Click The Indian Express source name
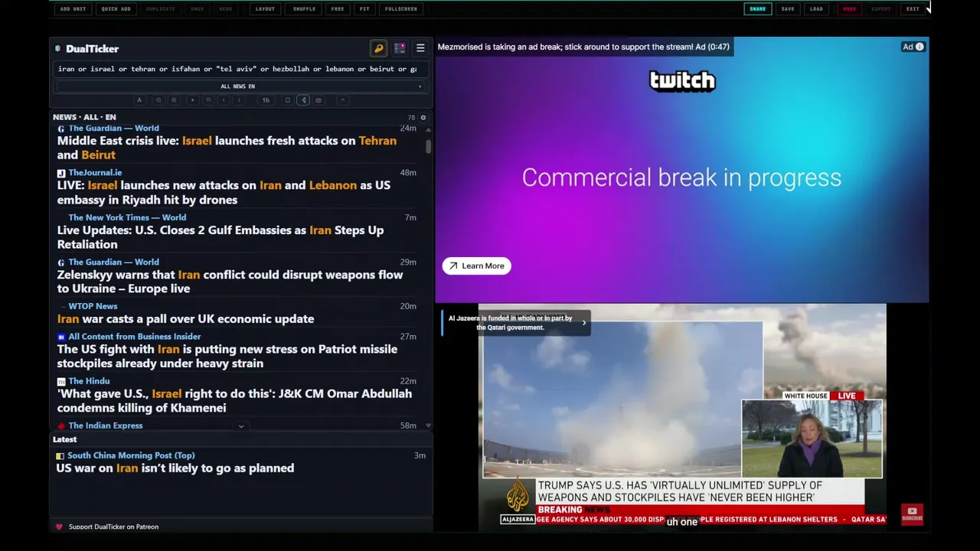Image resolution: width=980 pixels, height=551 pixels. pos(106,425)
